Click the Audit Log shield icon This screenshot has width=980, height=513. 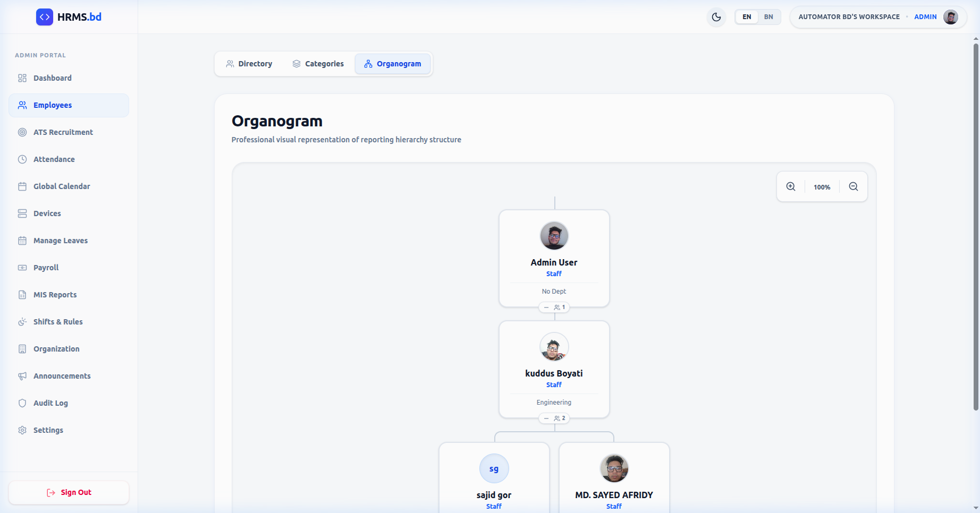[22, 403]
